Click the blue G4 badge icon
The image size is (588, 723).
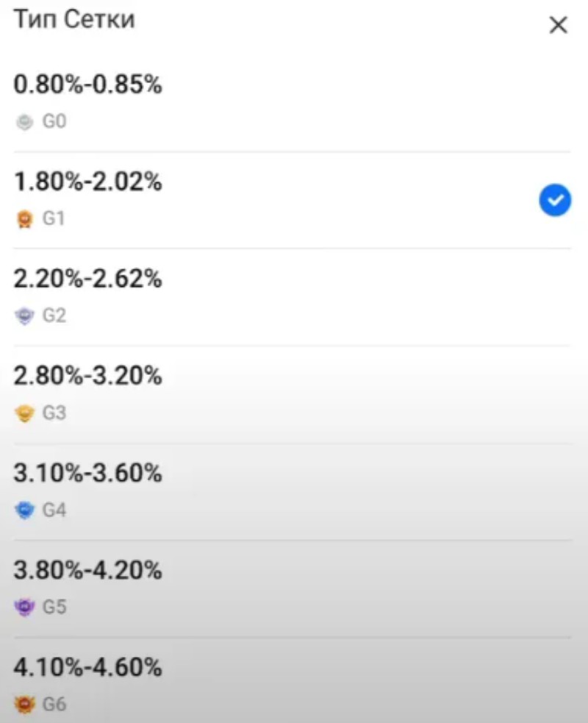[25, 510]
